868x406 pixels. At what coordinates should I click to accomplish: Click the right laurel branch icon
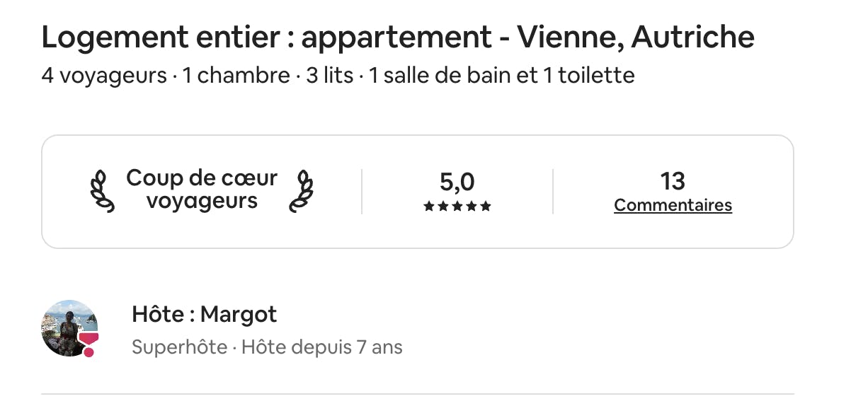tap(302, 191)
